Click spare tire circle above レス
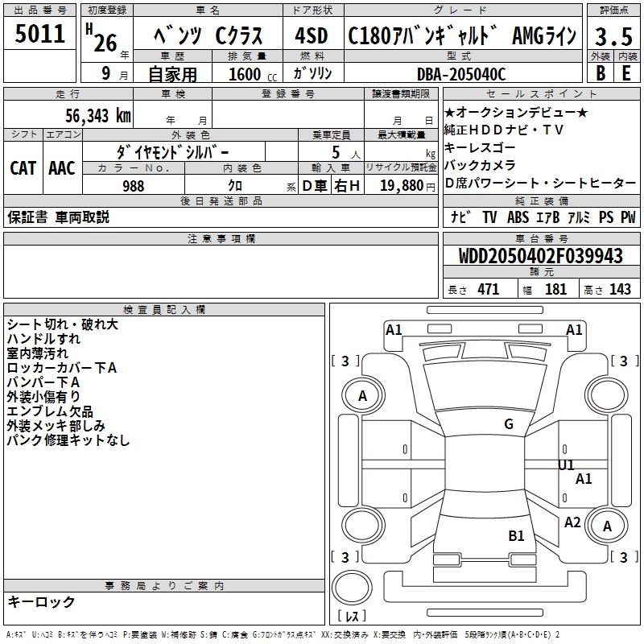Image resolution: width=644 pixels, height=644 pixels. (x=352, y=587)
